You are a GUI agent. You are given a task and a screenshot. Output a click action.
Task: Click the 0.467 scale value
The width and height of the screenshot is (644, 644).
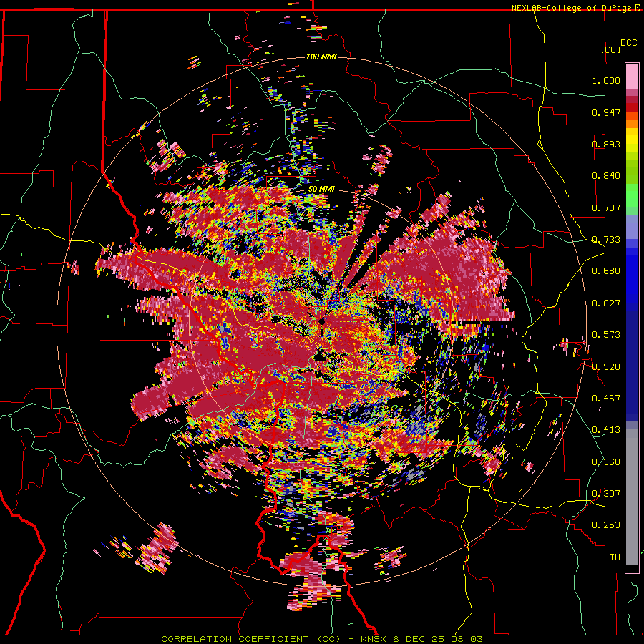pyautogui.click(x=606, y=399)
